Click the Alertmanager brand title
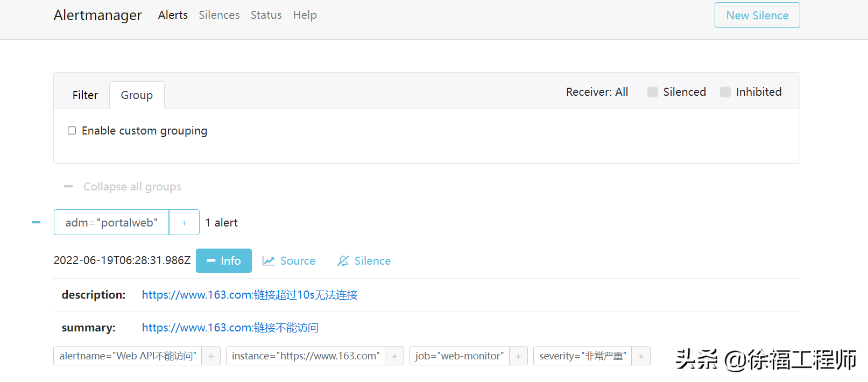868x382 pixels. tap(97, 15)
